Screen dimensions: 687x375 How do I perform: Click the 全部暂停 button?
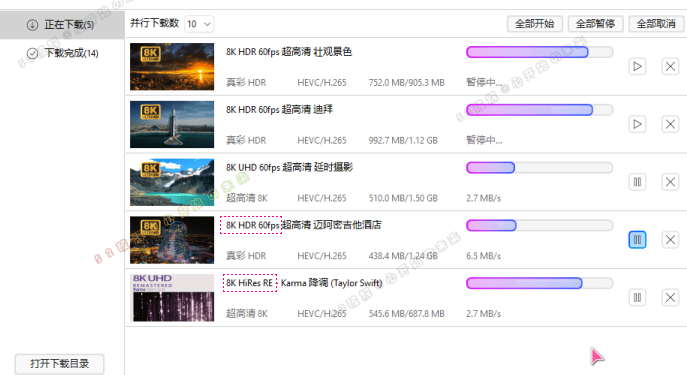click(x=595, y=24)
